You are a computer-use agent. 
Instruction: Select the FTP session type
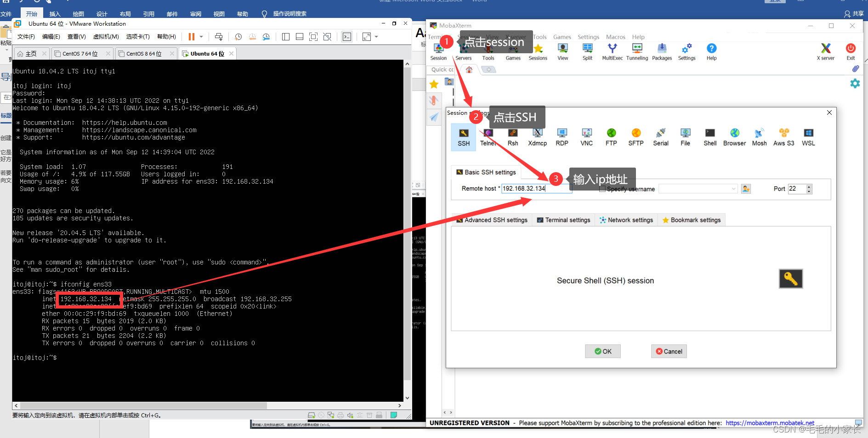[x=611, y=137]
